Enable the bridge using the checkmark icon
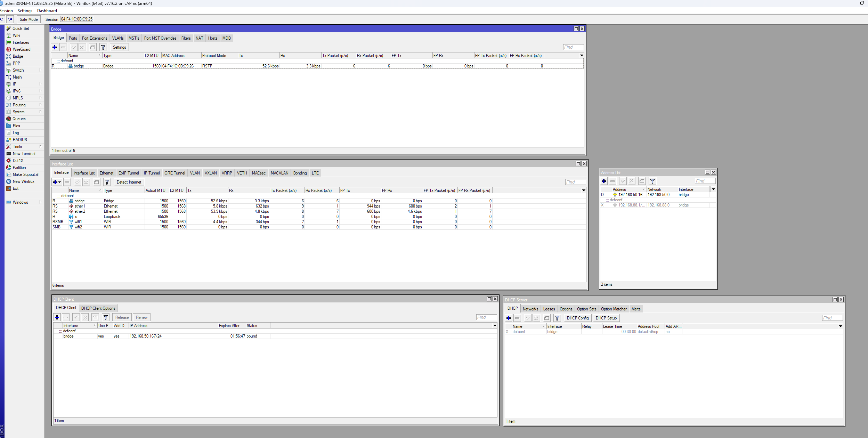Viewport: 868px width, 438px height. (73, 47)
